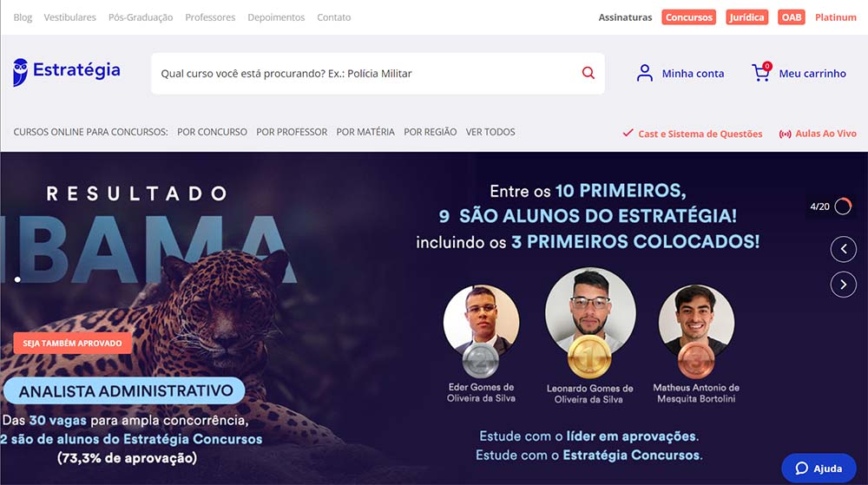Image resolution: width=868 pixels, height=485 pixels.
Task: Click the SEJA TAMBÉM APROVADO button
Action: [73, 343]
